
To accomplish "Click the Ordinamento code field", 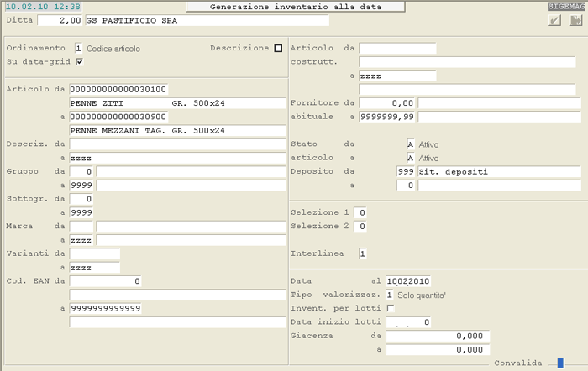I will (78, 49).
